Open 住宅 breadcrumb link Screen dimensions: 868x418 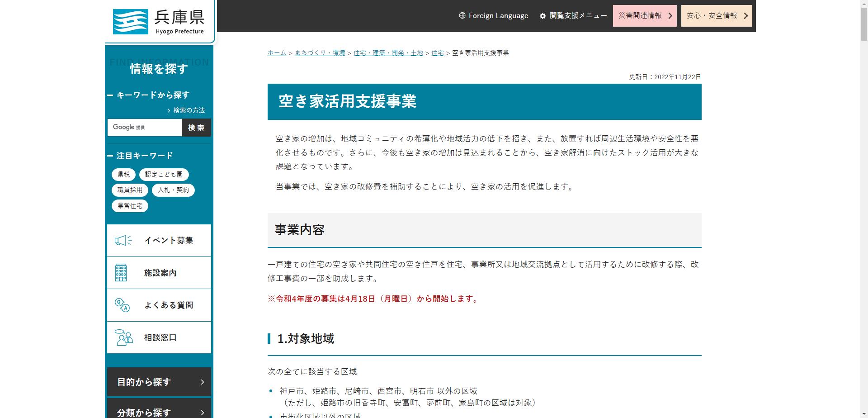[x=438, y=53]
